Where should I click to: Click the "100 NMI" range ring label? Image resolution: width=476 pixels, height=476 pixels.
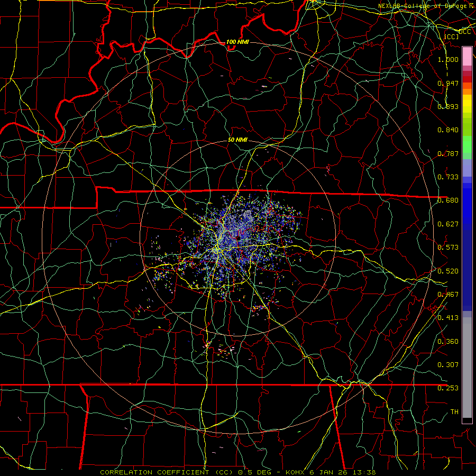(x=237, y=42)
